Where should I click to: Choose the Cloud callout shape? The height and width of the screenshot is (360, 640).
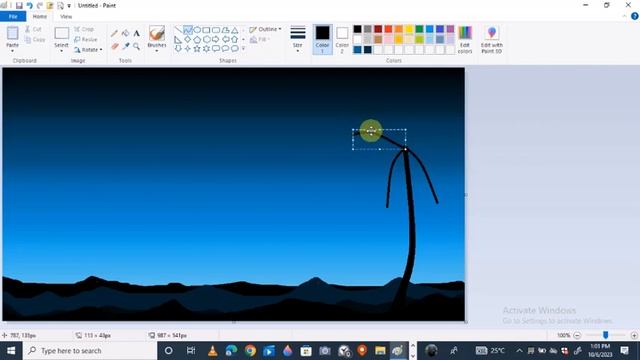[235, 49]
